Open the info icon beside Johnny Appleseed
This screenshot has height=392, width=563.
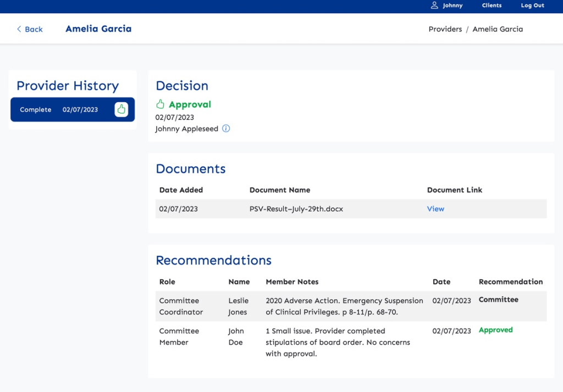(x=226, y=129)
